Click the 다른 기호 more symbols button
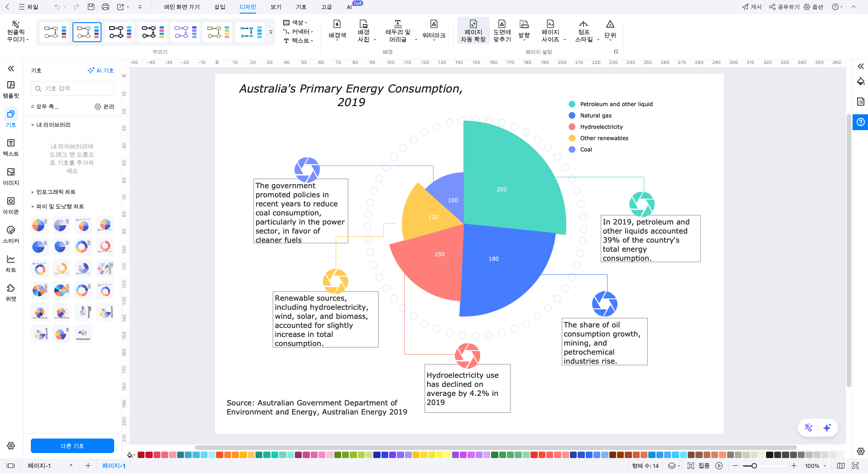This screenshot has height=473, width=868. 72,446
